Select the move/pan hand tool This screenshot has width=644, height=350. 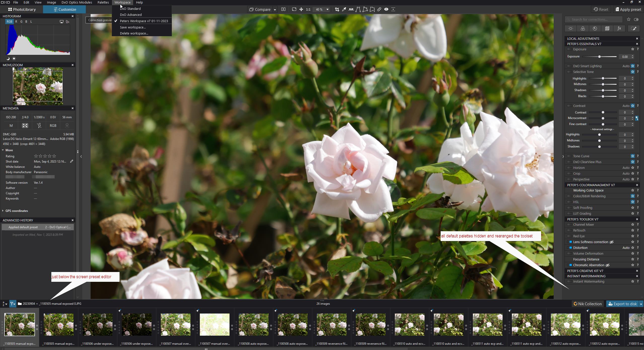[x=301, y=9]
